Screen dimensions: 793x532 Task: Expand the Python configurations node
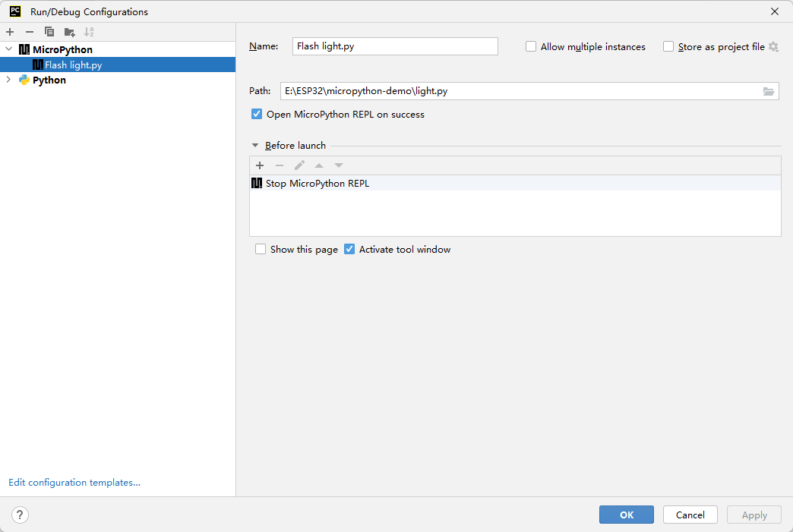pyautogui.click(x=8, y=80)
